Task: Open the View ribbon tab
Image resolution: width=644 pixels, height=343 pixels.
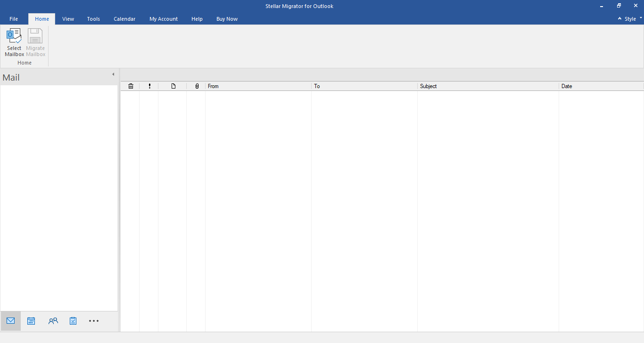Action: tap(68, 19)
